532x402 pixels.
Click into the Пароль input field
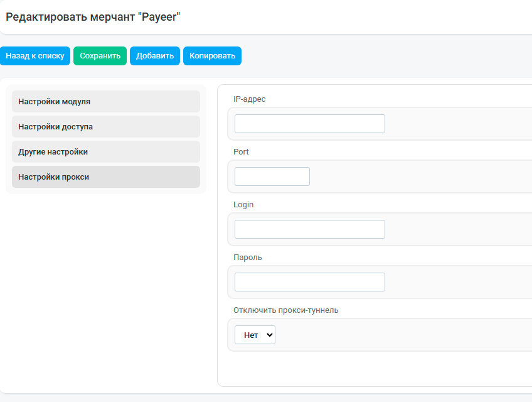pyautogui.click(x=310, y=282)
